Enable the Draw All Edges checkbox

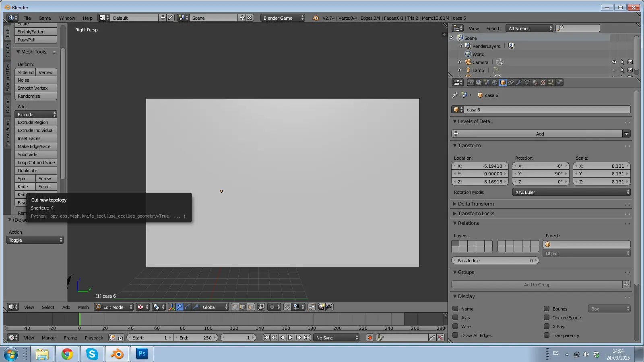[x=455, y=335]
